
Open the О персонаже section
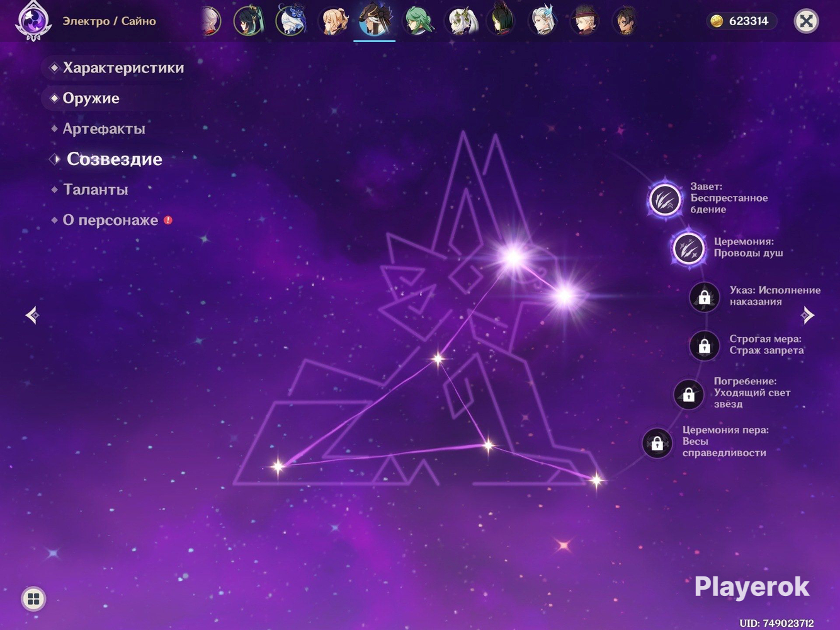(111, 220)
